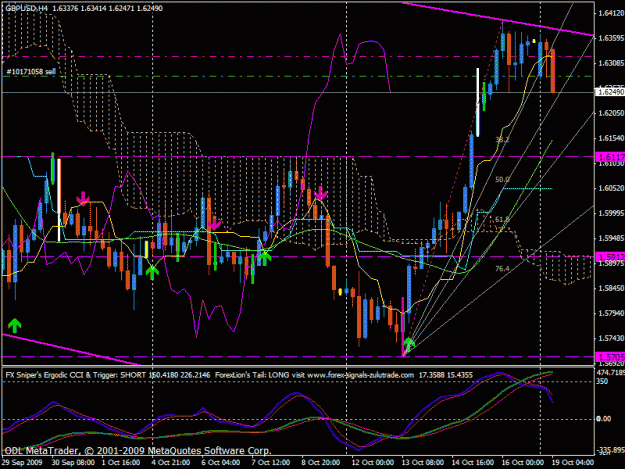
Task: Click the 474.7189 indicator scale value
Action: [611, 372]
